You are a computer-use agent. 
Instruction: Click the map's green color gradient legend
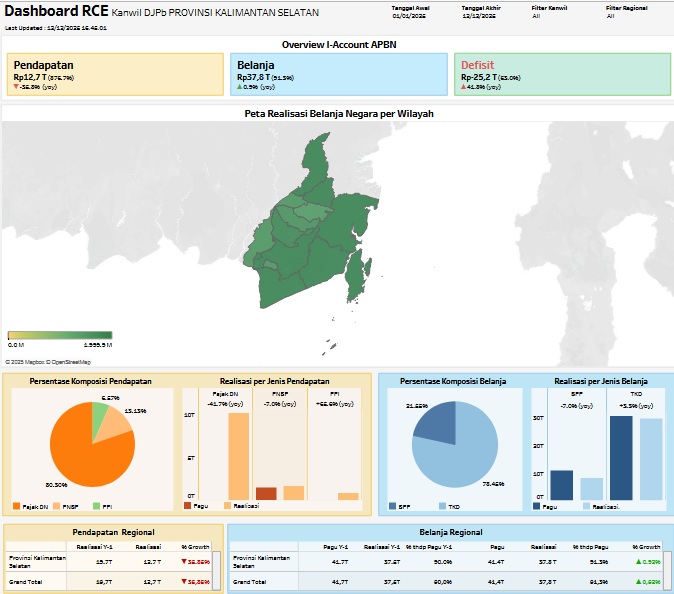click(x=59, y=335)
